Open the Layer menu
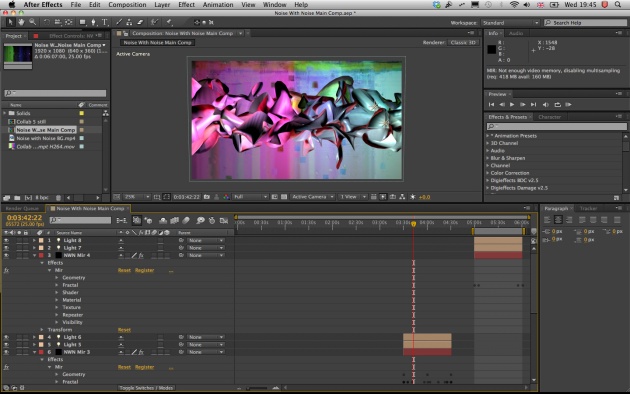 [162, 5]
